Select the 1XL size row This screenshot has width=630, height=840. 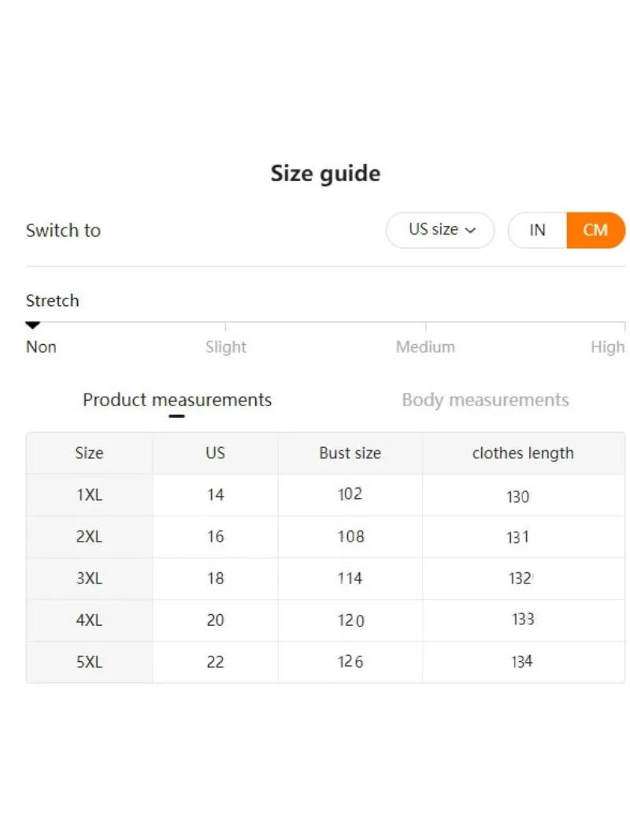click(x=89, y=495)
